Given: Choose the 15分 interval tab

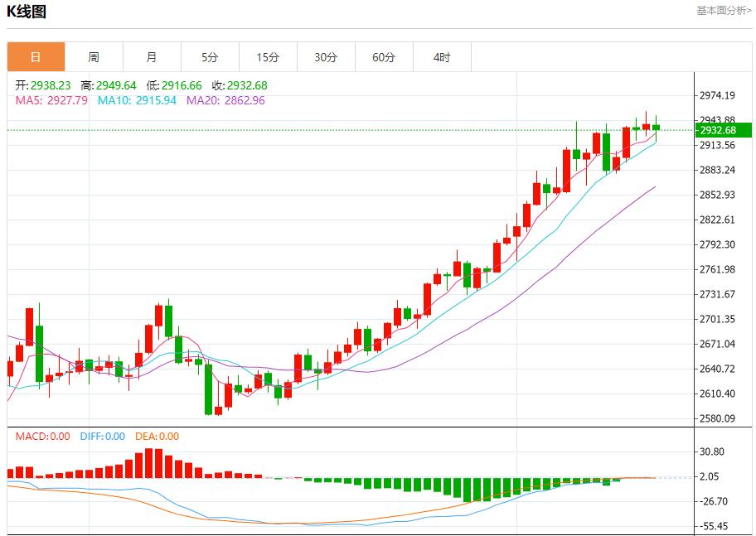Looking at the screenshot, I should point(268,57).
